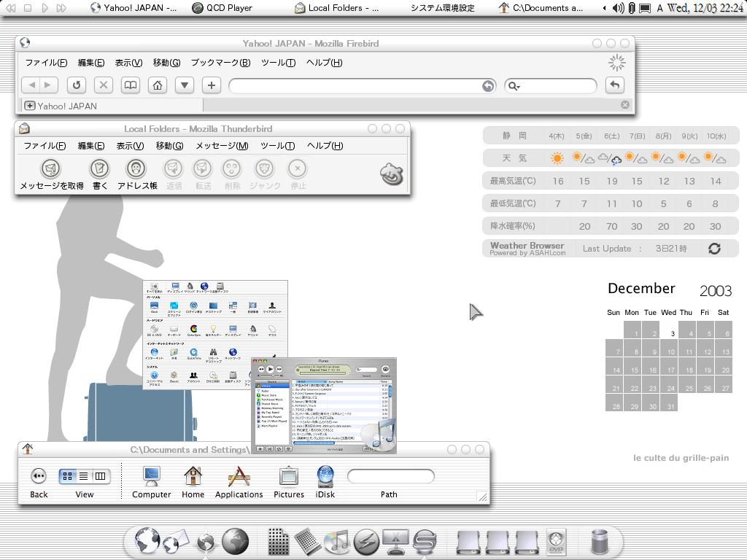Screen dimensions: 747x560
Task: Switch file browser to column view
Action: pos(100,475)
